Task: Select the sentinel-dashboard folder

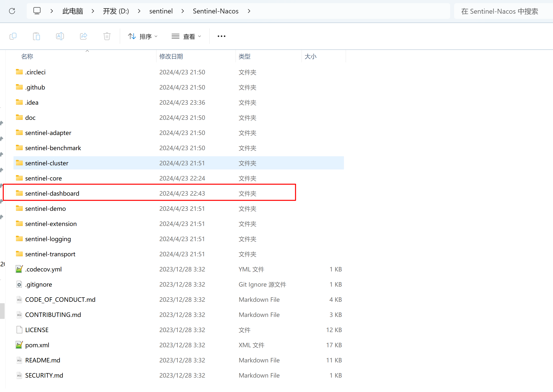Action: coord(52,193)
